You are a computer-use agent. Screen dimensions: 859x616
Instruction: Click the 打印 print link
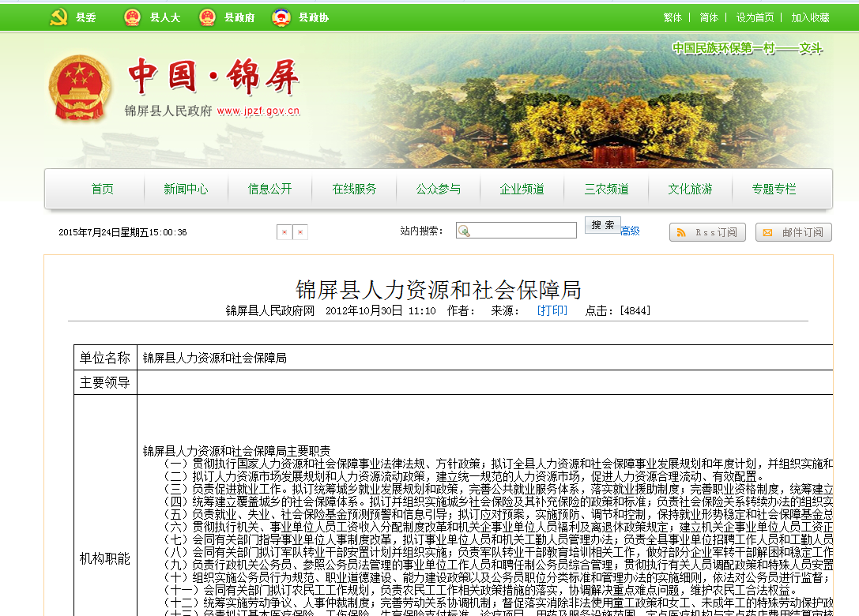(x=553, y=310)
